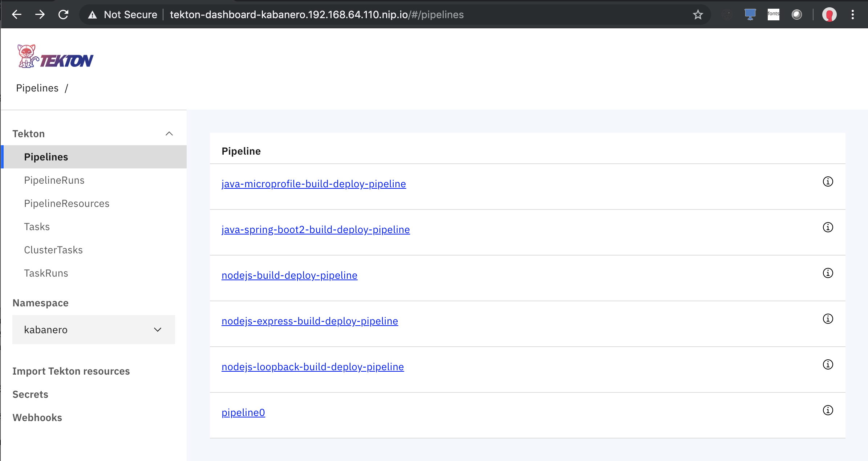Select ClusterTasks in the sidebar
The image size is (868, 461).
point(53,250)
